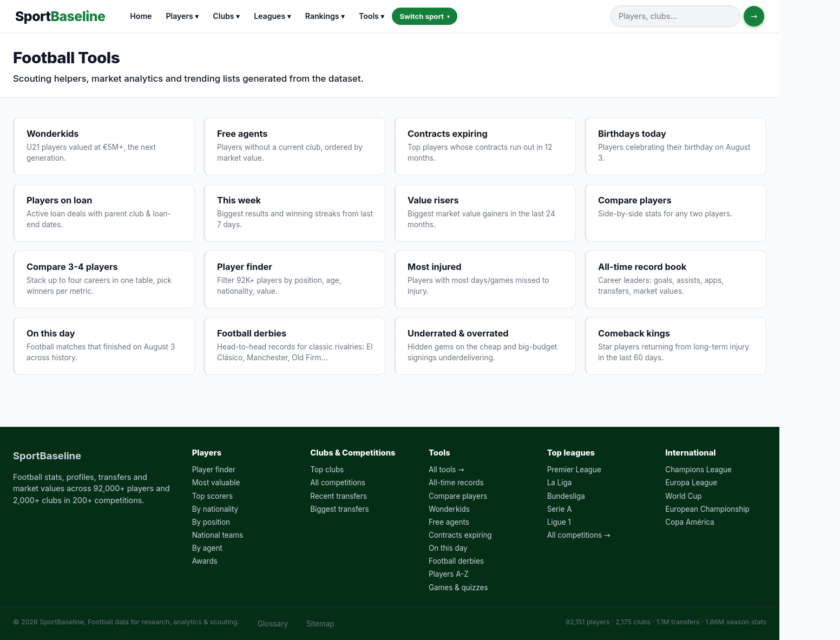Click the footer By agent link

click(207, 548)
